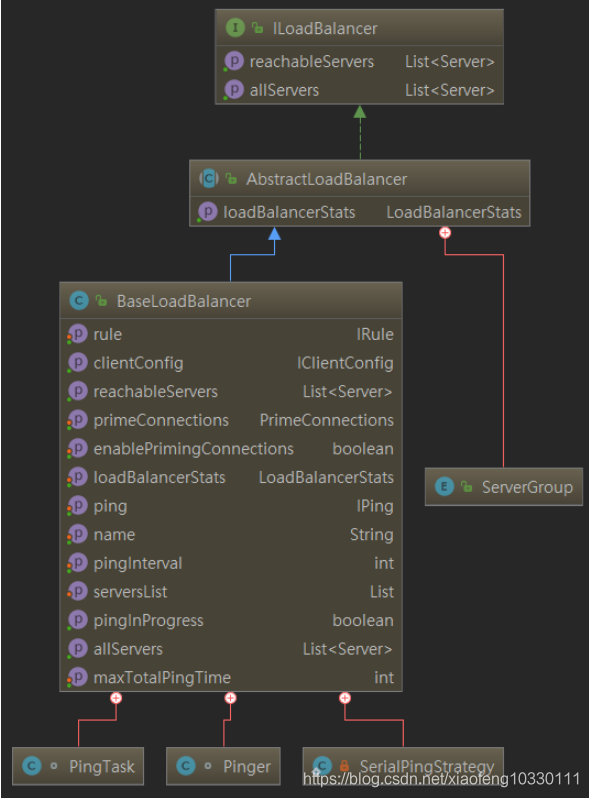
Task: Click the property icon beside serversList
Action: pos(77,591)
